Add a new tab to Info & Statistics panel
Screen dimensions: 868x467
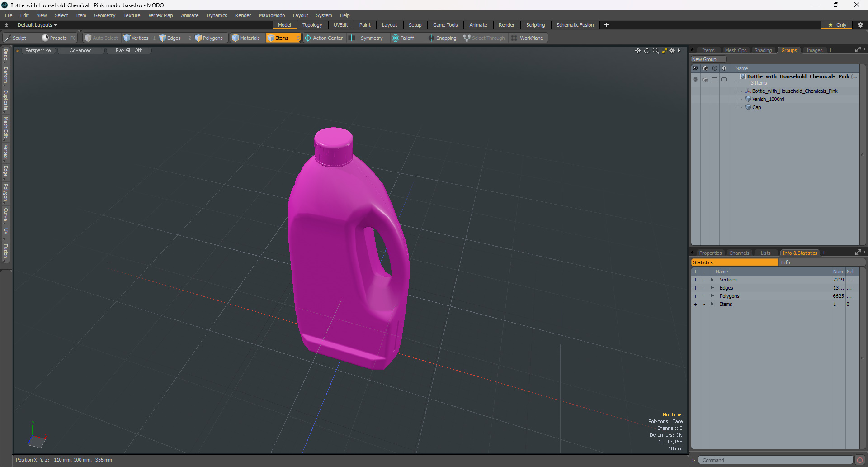click(824, 253)
